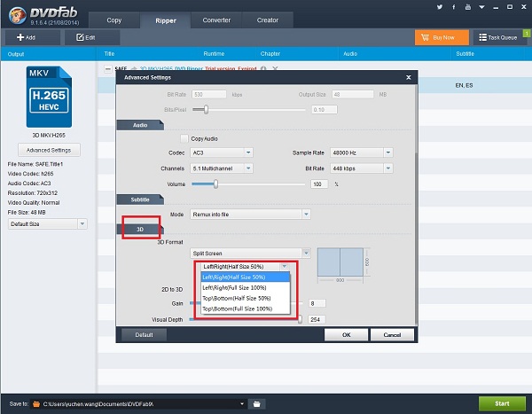Click the Volume percentage field
532x414 pixels.
(319, 184)
